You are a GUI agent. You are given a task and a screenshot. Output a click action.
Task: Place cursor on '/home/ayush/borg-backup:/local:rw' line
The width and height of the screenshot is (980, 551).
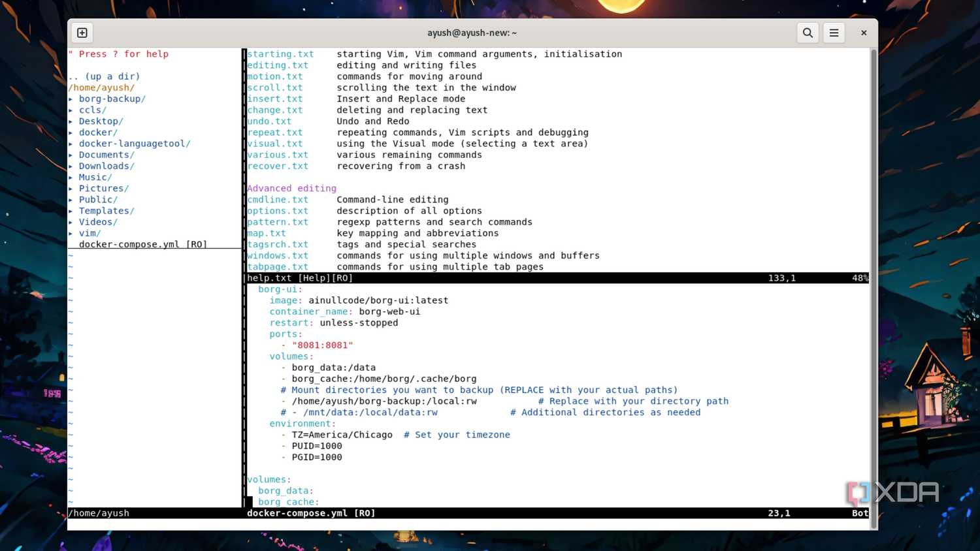[384, 401]
